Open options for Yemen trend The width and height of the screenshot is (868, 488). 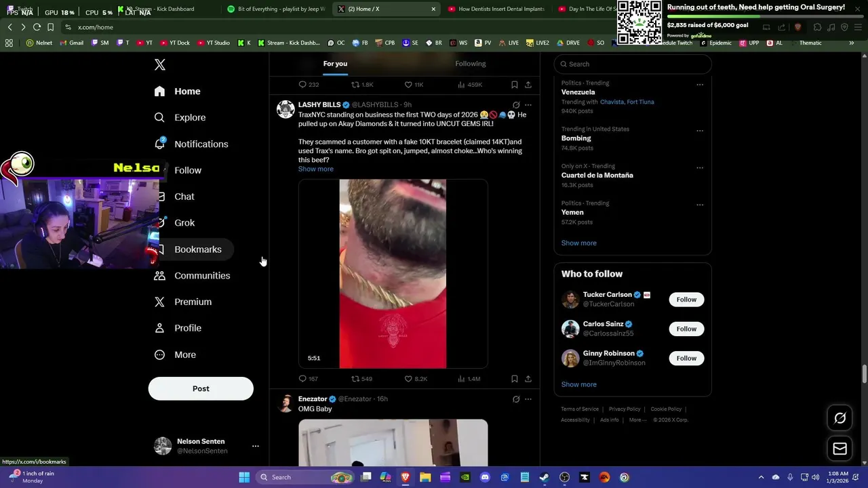tap(700, 205)
